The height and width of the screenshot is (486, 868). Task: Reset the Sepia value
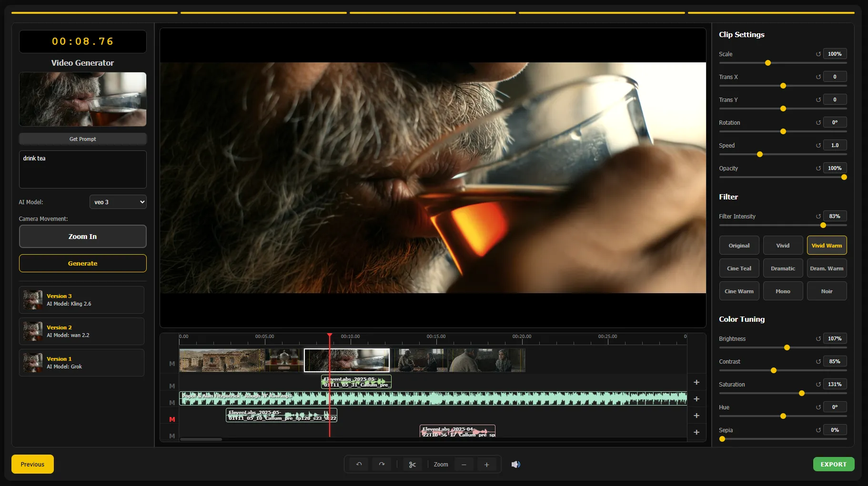coord(818,430)
